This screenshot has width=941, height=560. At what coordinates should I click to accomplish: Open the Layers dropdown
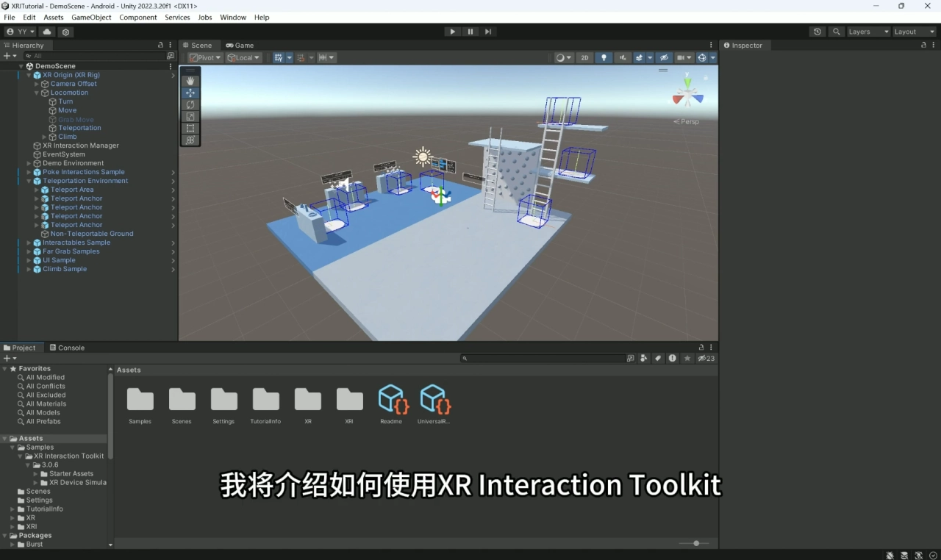pos(868,32)
